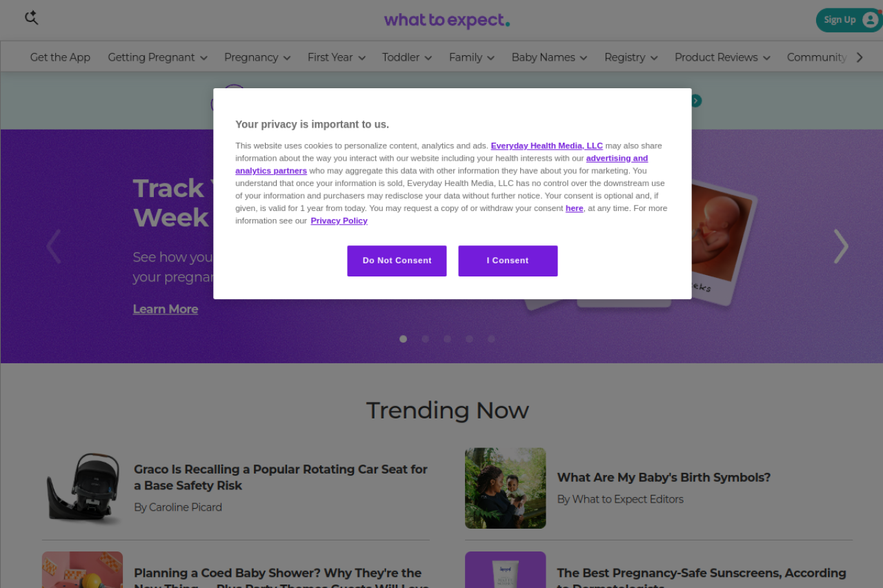This screenshot has width=883, height=588.
Task: Open the Baby Names dropdown
Action: (x=549, y=57)
